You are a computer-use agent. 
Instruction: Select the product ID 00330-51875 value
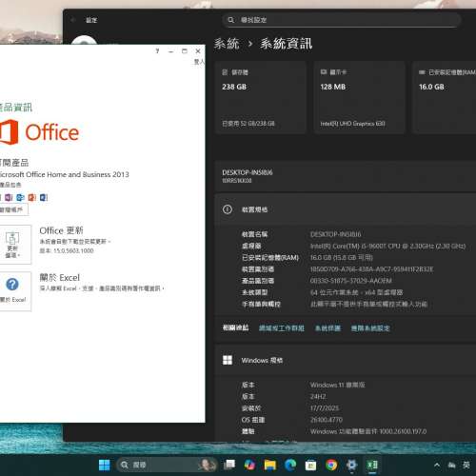tap(351, 281)
